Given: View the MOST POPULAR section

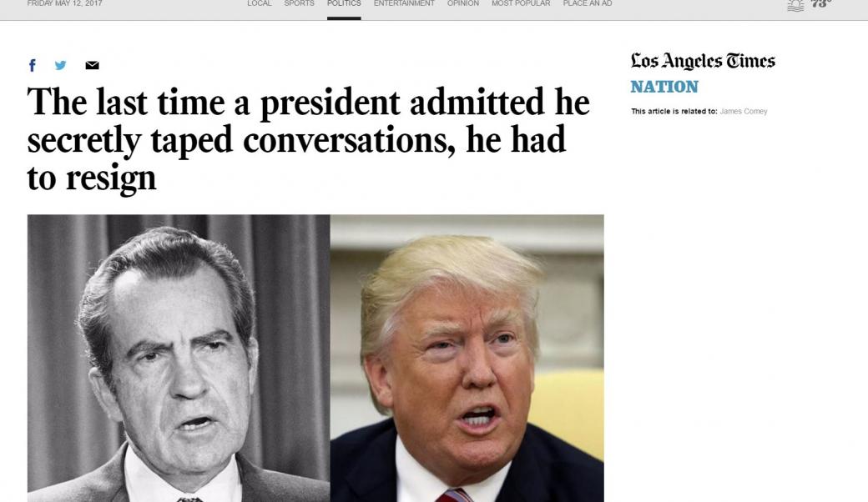Looking at the screenshot, I should tap(519, 3).
